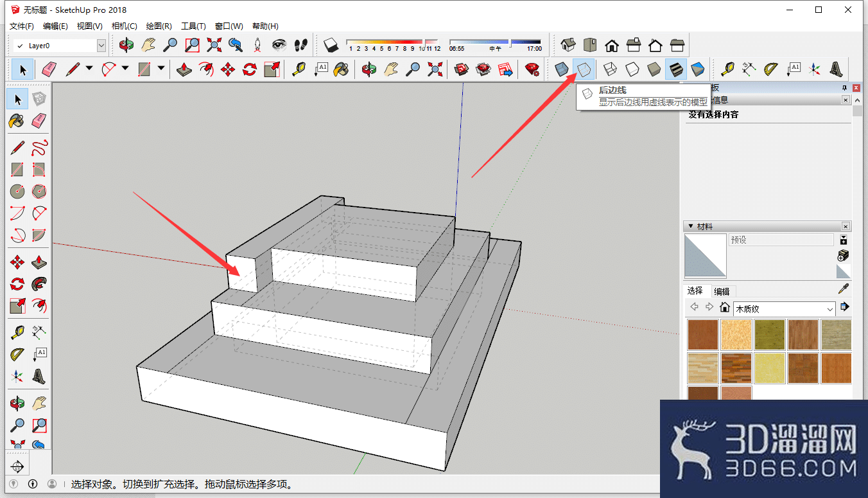The image size is (868, 498).
Task: Click the Send to LayOut icon
Action: point(505,69)
